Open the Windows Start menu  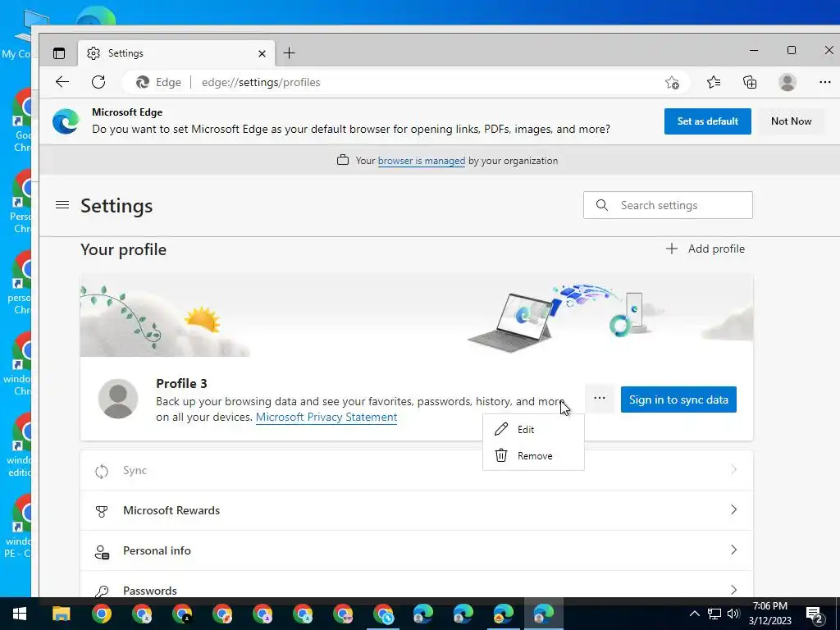[20, 614]
